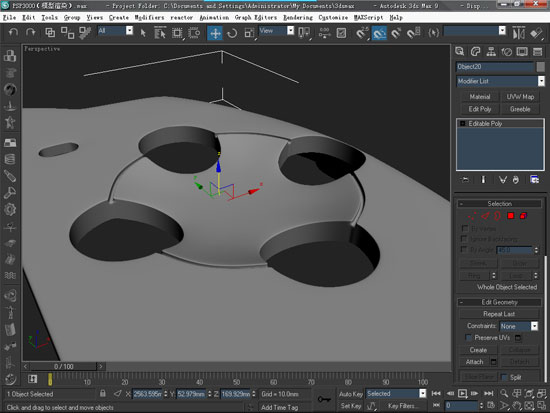Open the File menu
This screenshot has height=413, width=550.
pos(9,18)
